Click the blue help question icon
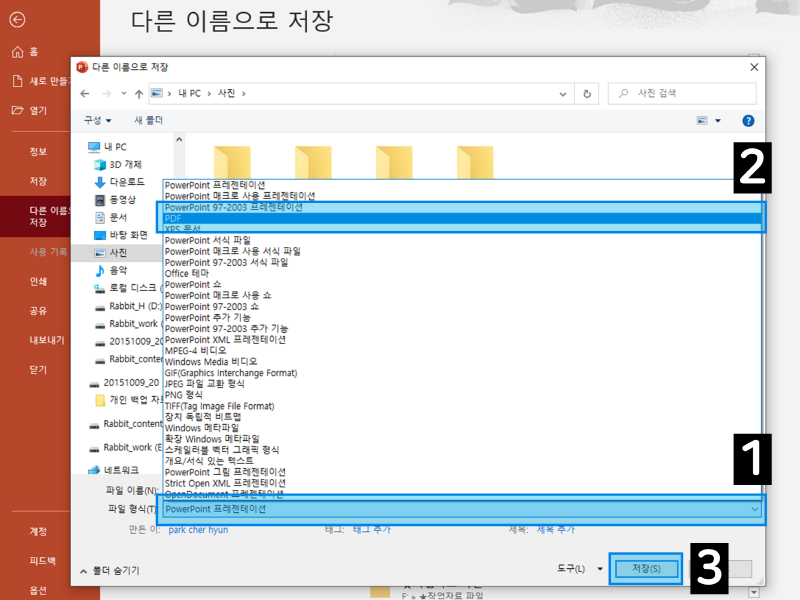The height and width of the screenshot is (600, 800). click(748, 121)
